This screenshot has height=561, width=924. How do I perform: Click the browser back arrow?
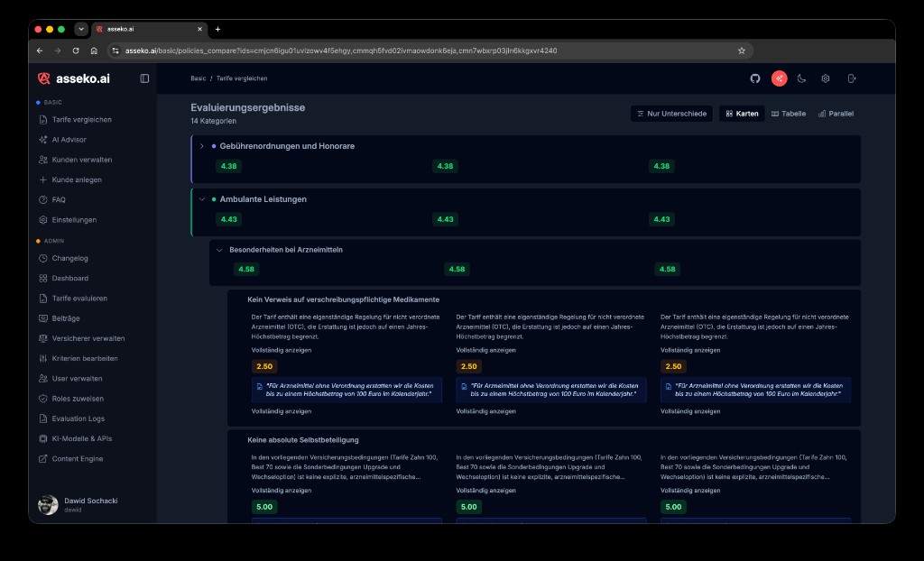pos(40,51)
